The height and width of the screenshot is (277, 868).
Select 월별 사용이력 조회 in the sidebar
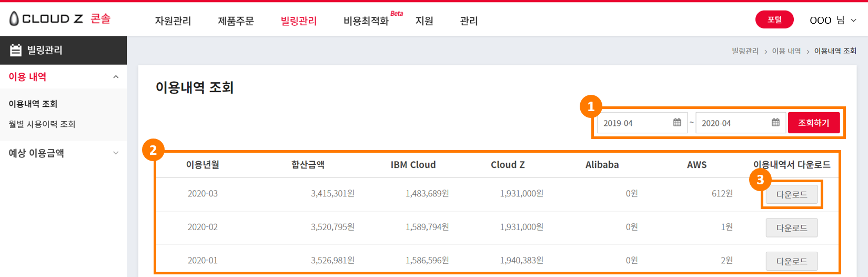[42, 124]
